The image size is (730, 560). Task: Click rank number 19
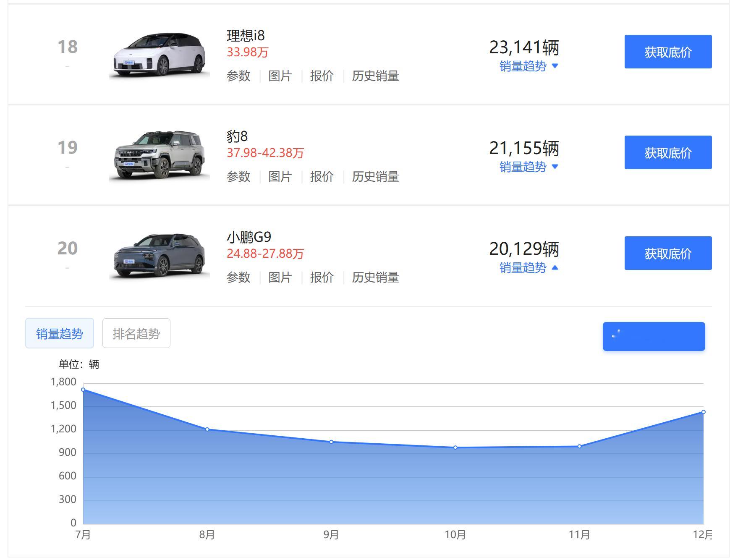click(68, 147)
